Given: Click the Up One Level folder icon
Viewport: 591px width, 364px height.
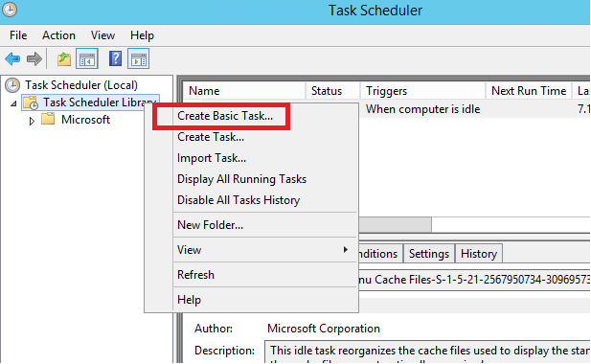Looking at the screenshot, I should [64, 59].
